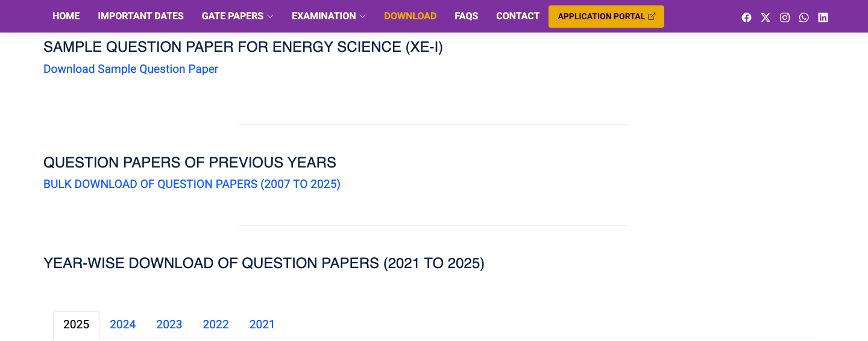868x341 pixels.
Task: Click the bulk download 2007 to 2025 link
Action: [x=192, y=184]
